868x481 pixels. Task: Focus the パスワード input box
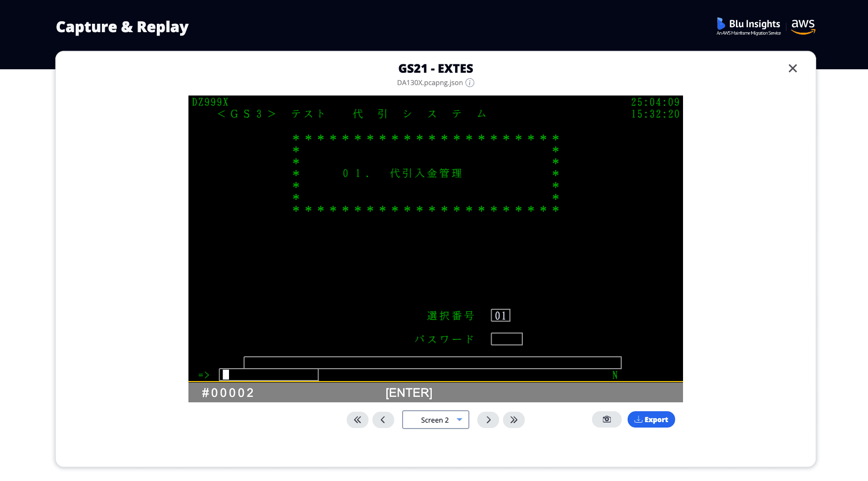click(506, 339)
